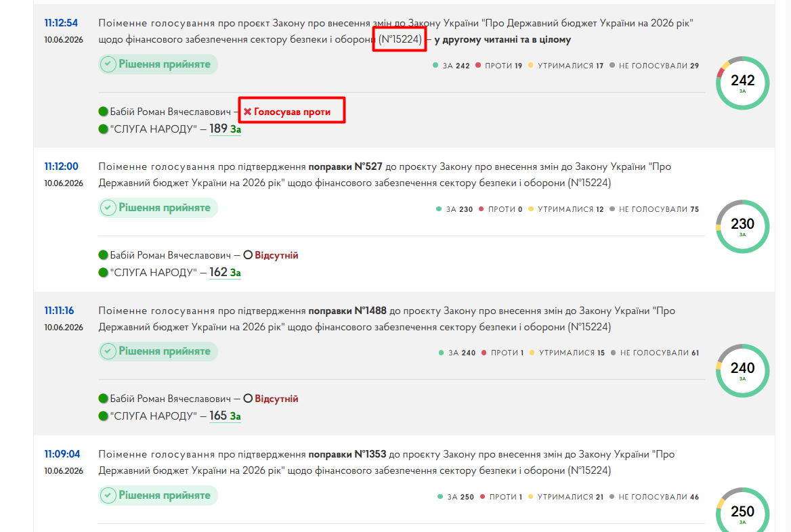
Task: Click checkmark icon in 11:12:54 decision badge
Action: pos(108,64)
